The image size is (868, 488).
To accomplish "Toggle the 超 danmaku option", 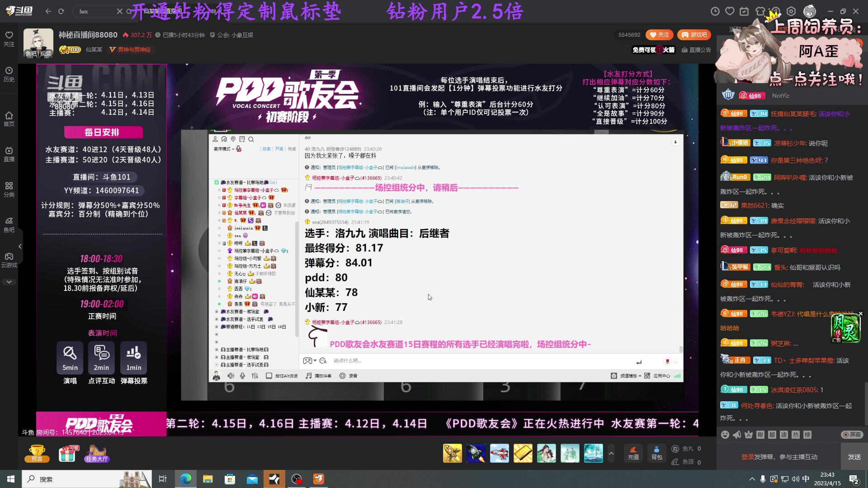I will (x=772, y=435).
